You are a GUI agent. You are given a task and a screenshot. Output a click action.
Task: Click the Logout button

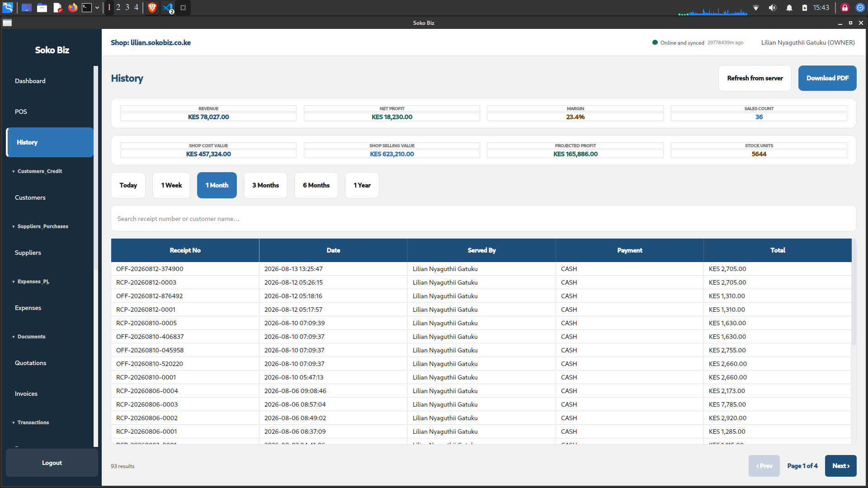click(x=52, y=463)
